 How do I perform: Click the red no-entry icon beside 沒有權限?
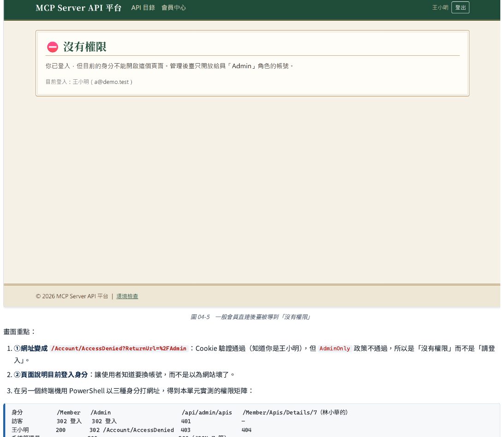point(53,47)
